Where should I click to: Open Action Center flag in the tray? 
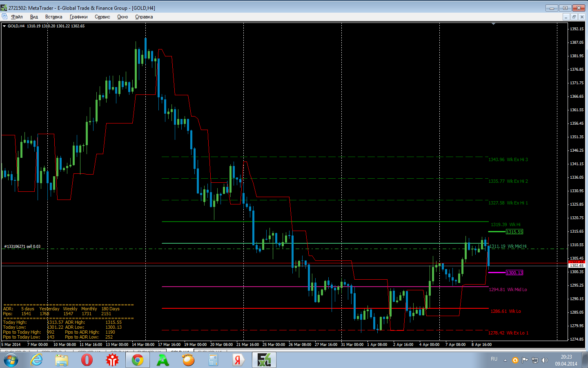[525, 360]
